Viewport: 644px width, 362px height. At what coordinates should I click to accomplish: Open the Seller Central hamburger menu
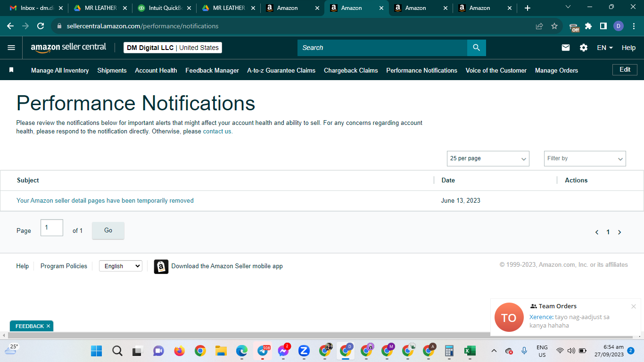click(x=11, y=48)
